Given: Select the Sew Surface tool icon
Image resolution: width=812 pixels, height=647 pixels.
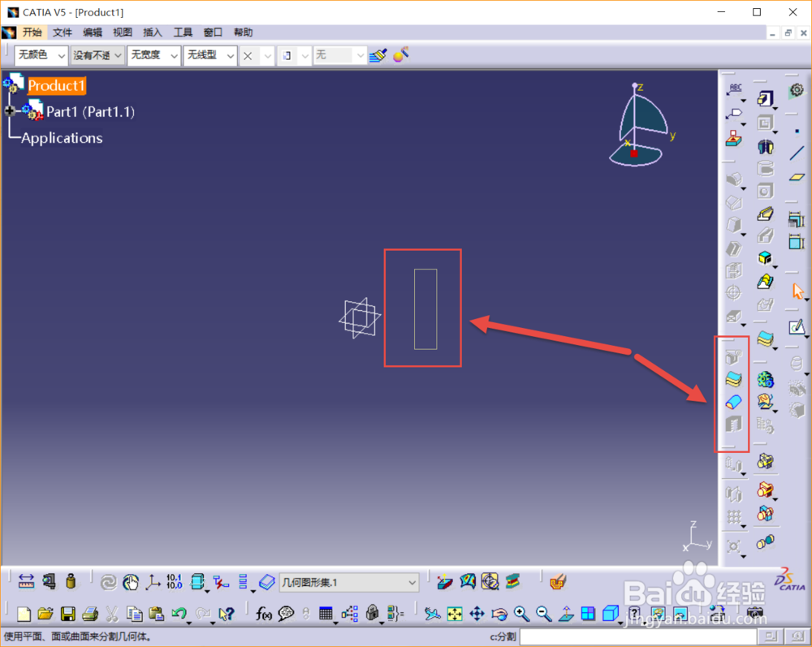Looking at the screenshot, I should click(733, 424).
